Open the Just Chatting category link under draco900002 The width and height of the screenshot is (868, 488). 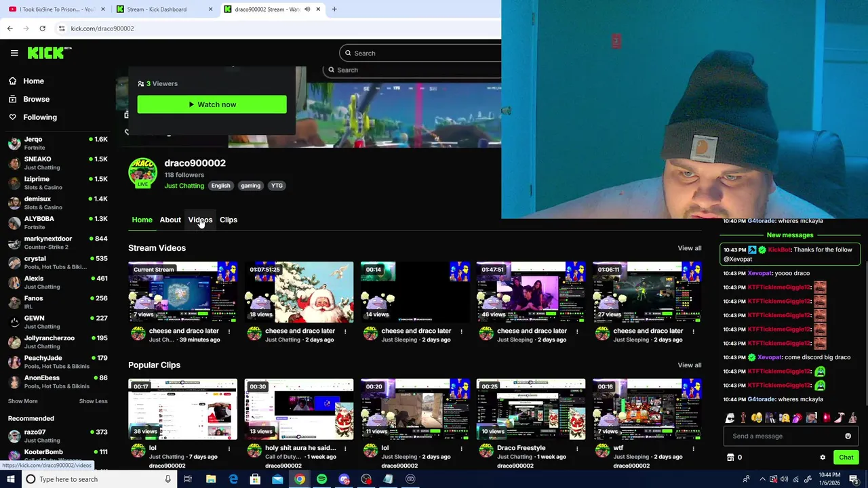point(184,186)
